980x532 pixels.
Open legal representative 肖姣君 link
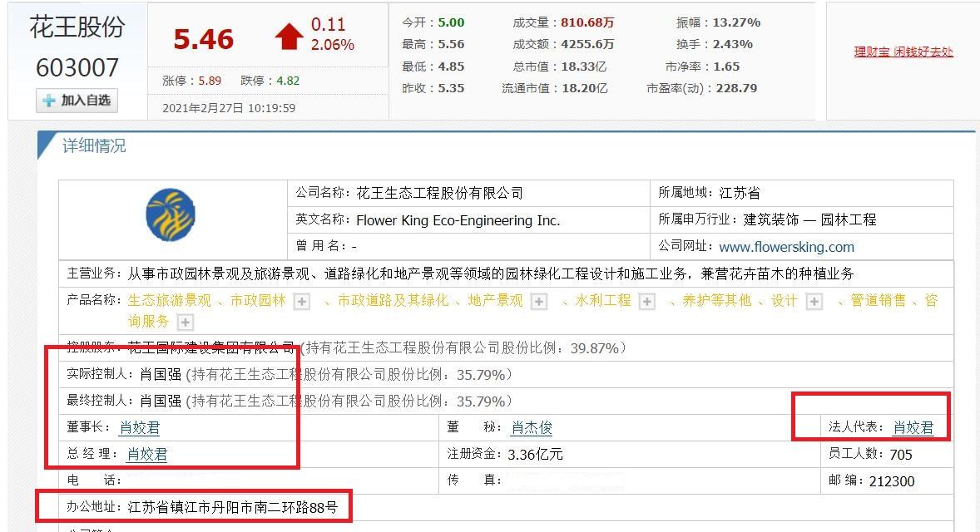click(913, 428)
